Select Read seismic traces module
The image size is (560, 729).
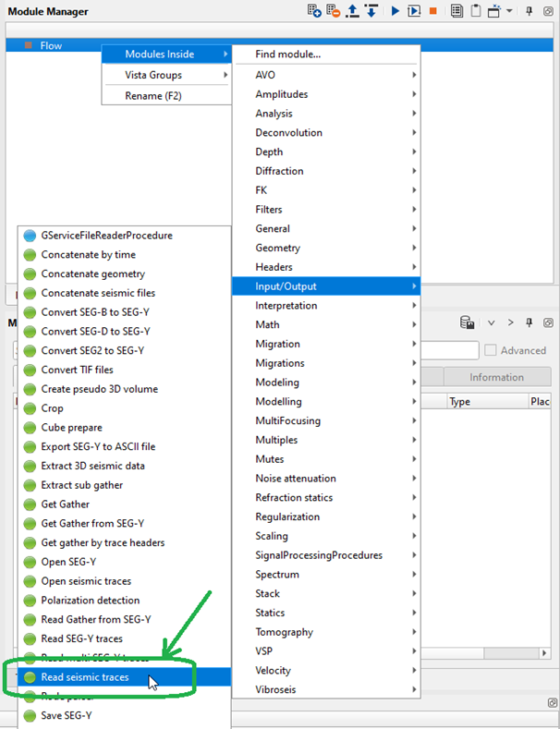[x=124, y=677]
